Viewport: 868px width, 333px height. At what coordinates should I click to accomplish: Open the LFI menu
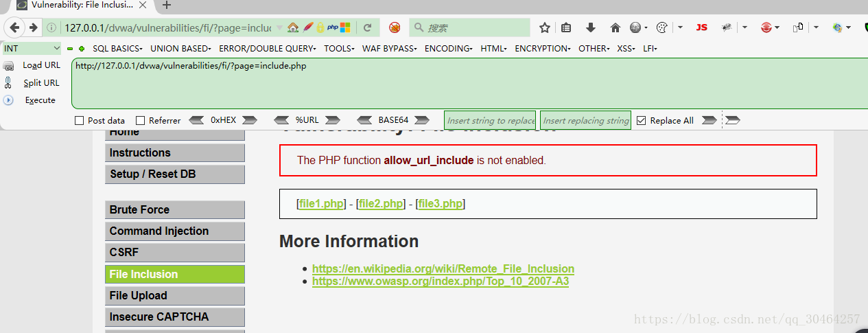(650, 49)
